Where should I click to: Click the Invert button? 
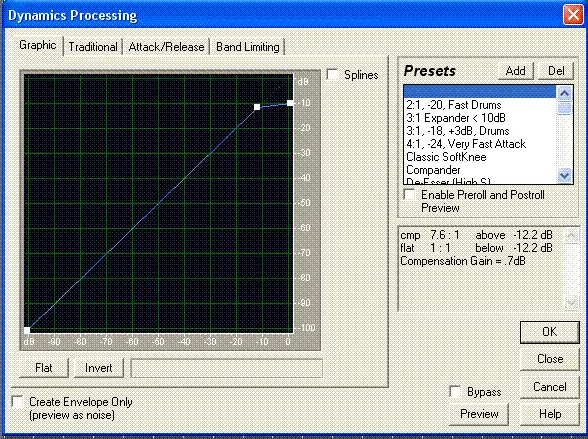click(x=99, y=368)
